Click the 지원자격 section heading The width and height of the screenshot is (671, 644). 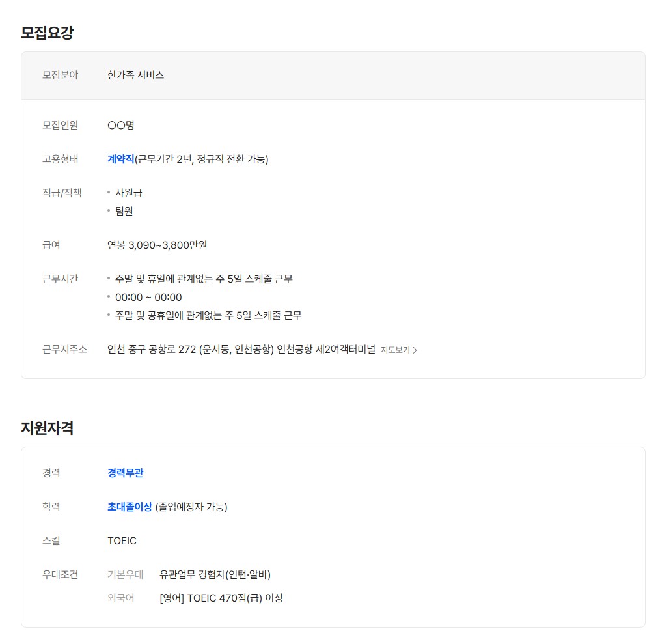[x=47, y=428]
